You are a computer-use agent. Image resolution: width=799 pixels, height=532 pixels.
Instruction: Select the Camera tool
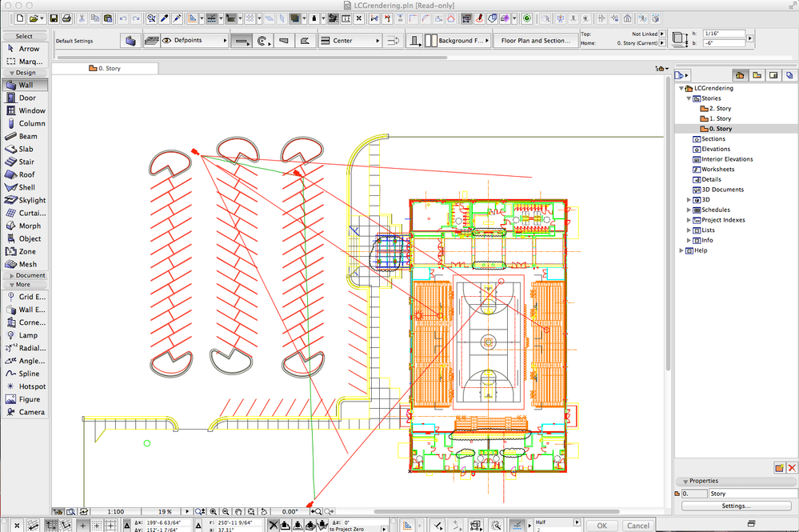pyautogui.click(x=26, y=412)
